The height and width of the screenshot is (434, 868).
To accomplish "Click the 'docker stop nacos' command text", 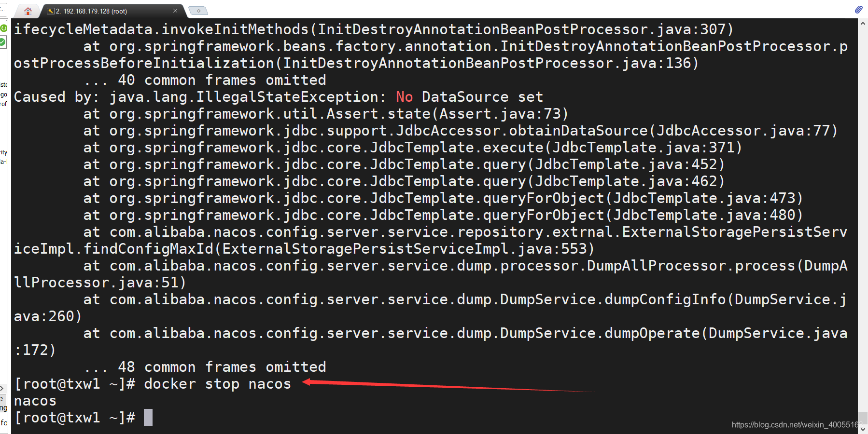I will pyautogui.click(x=218, y=384).
